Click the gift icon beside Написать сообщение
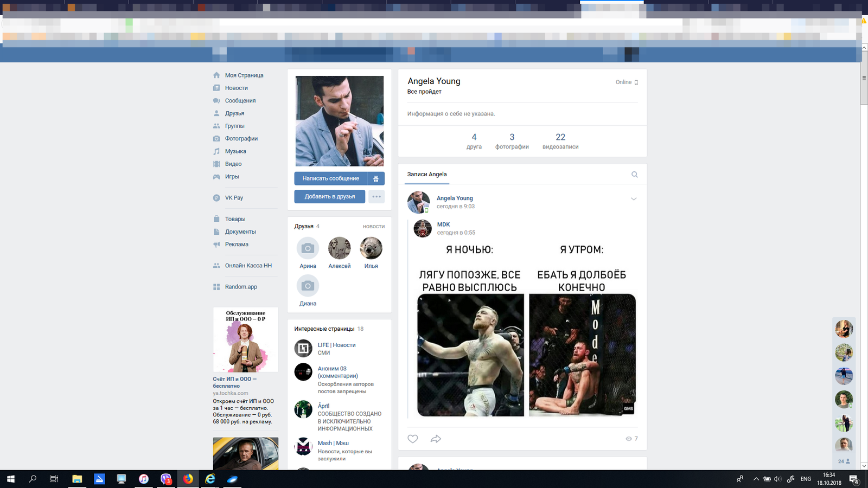This screenshot has height=488, width=868. (x=375, y=178)
